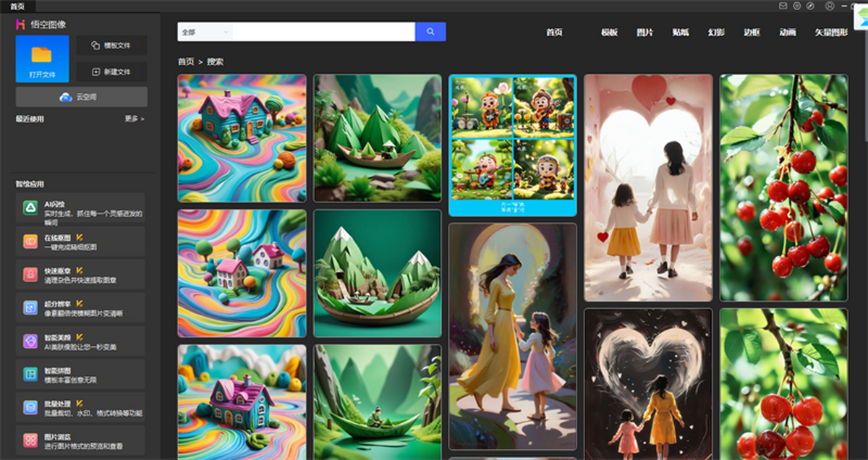Open 快速抠章 stamp extraction tool

click(x=30, y=275)
